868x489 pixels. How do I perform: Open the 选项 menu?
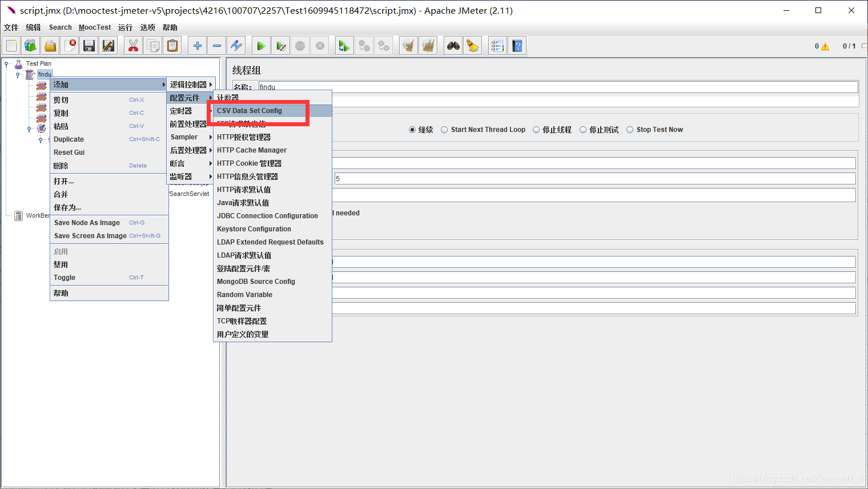[148, 27]
